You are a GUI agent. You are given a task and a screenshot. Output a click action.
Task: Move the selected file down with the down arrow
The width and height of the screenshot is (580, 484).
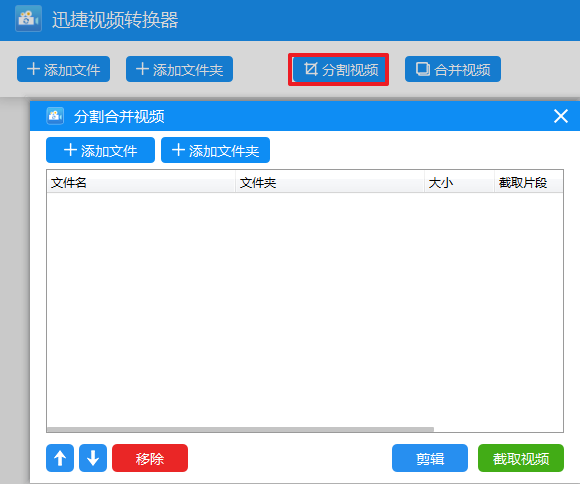click(x=93, y=458)
